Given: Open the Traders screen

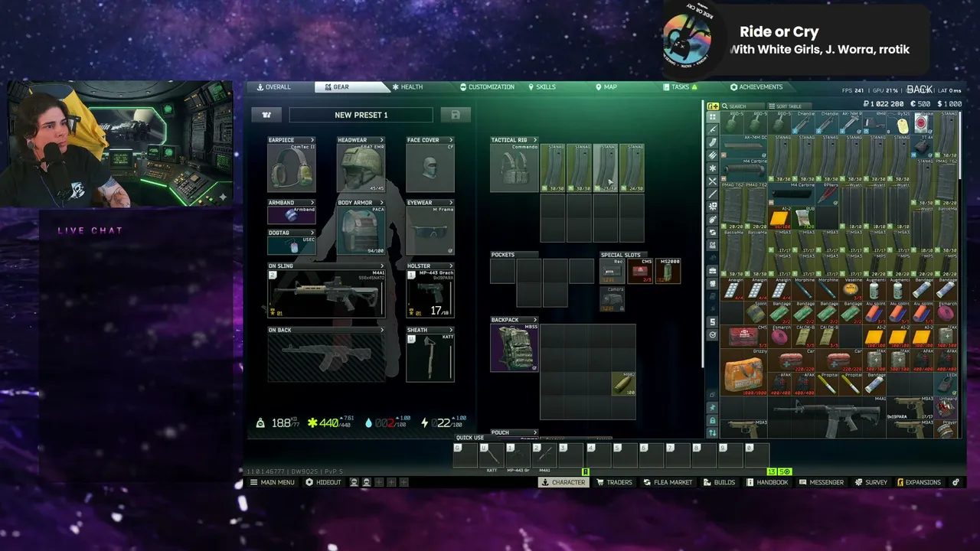Looking at the screenshot, I should click(x=615, y=482).
